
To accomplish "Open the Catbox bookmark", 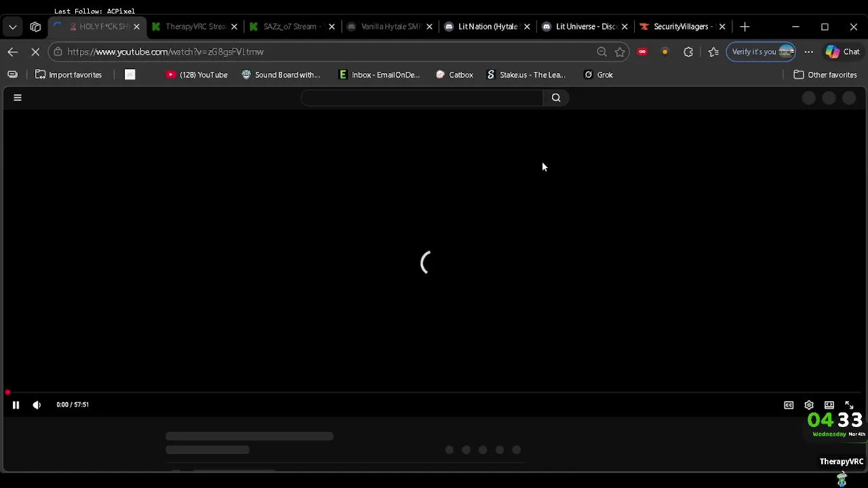I will click(454, 75).
